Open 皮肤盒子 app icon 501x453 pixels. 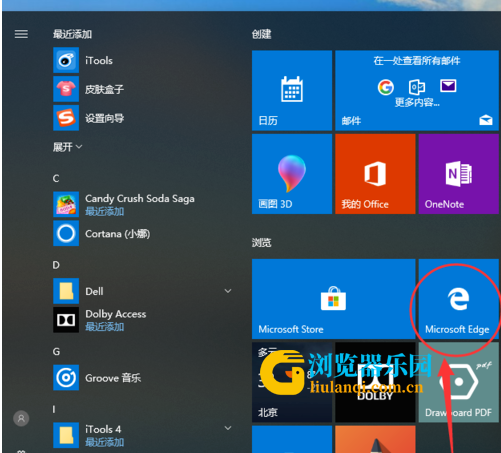tap(66, 89)
